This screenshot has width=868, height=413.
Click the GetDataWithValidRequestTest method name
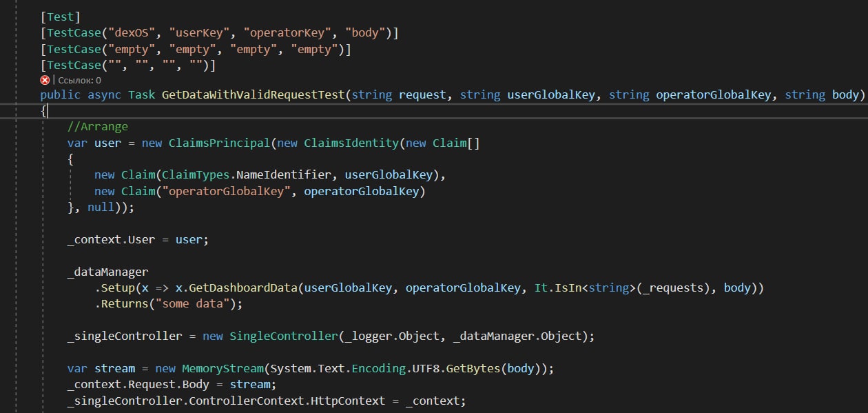tap(254, 95)
